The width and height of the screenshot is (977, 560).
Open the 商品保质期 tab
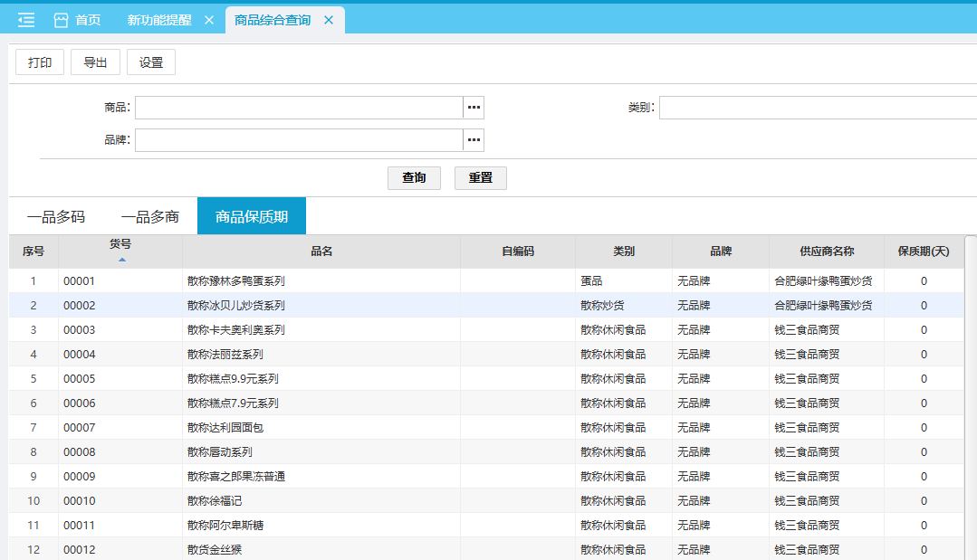click(x=252, y=216)
